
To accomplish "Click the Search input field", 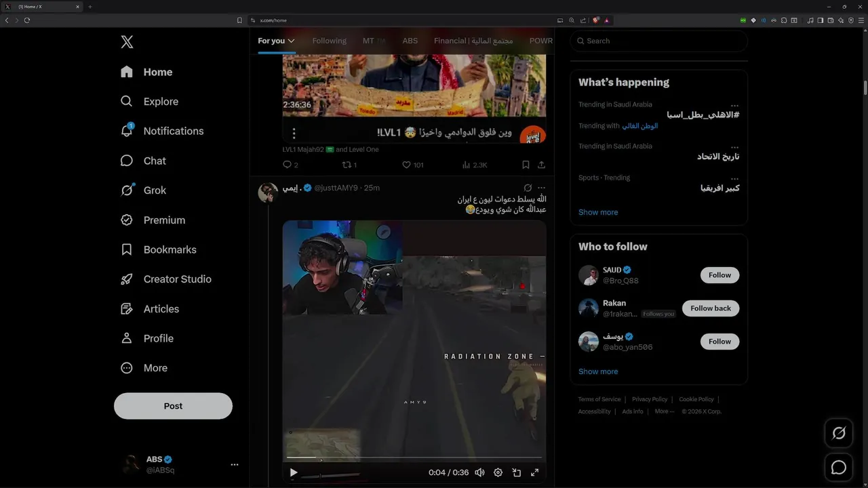I will click(x=658, y=41).
